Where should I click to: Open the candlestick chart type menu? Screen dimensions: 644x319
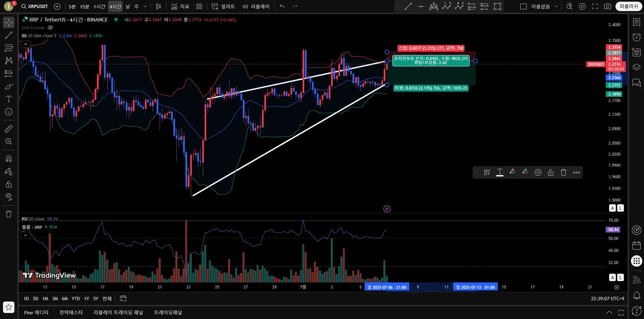[x=158, y=6]
